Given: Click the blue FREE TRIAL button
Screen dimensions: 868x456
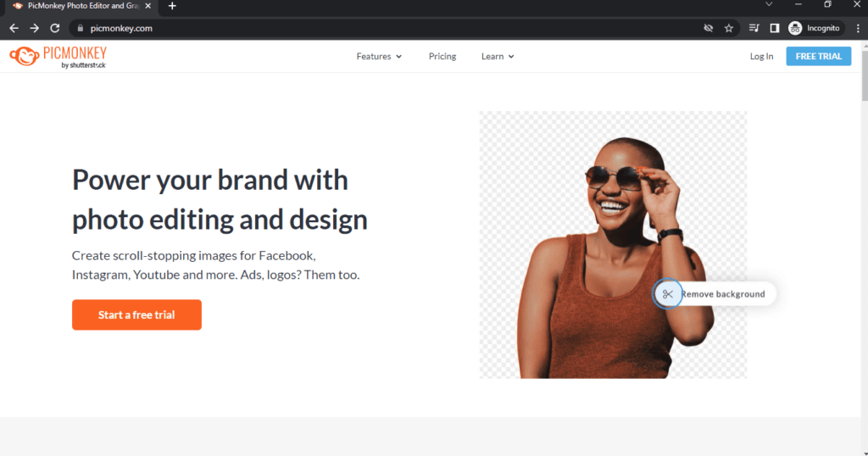Looking at the screenshot, I should pos(818,57).
